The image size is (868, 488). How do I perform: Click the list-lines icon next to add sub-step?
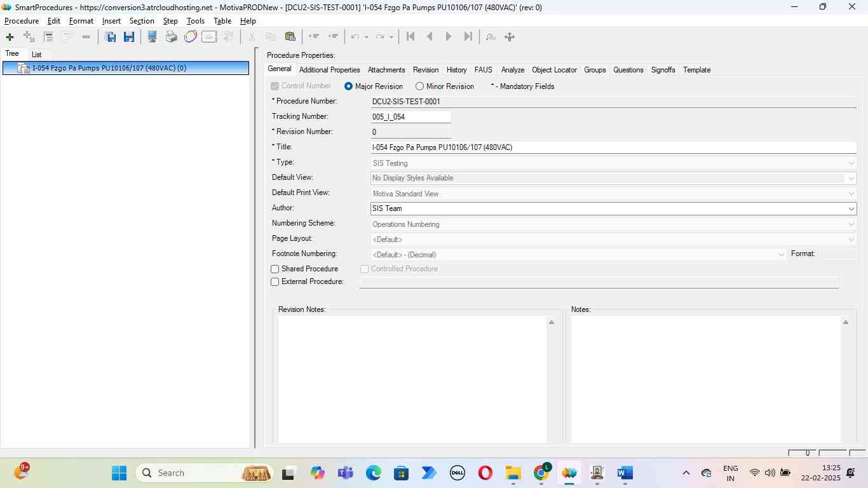click(x=48, y=37)
